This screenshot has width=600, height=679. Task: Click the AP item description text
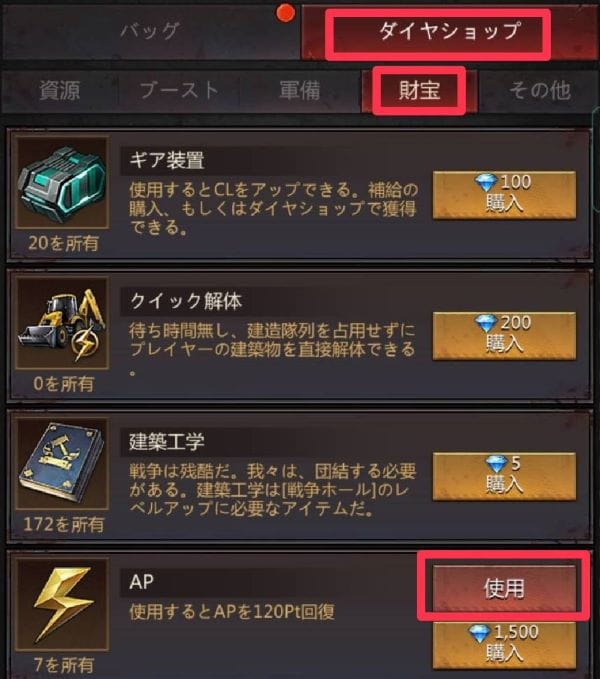point(232,612)
